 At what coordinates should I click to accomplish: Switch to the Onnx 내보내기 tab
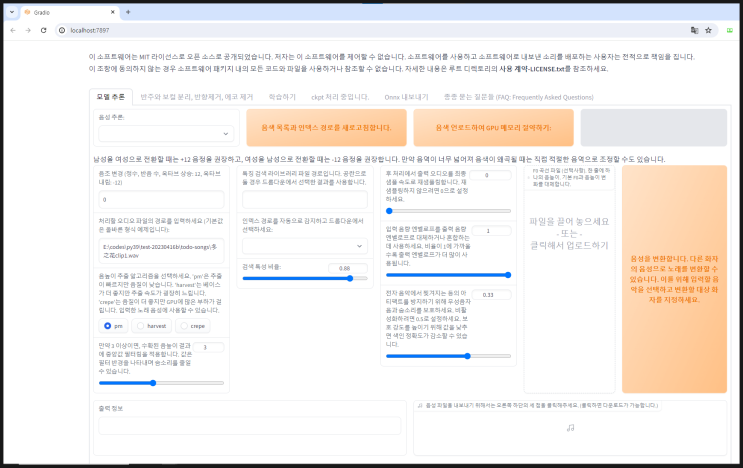pyautogui.click(x=406, y=97)
